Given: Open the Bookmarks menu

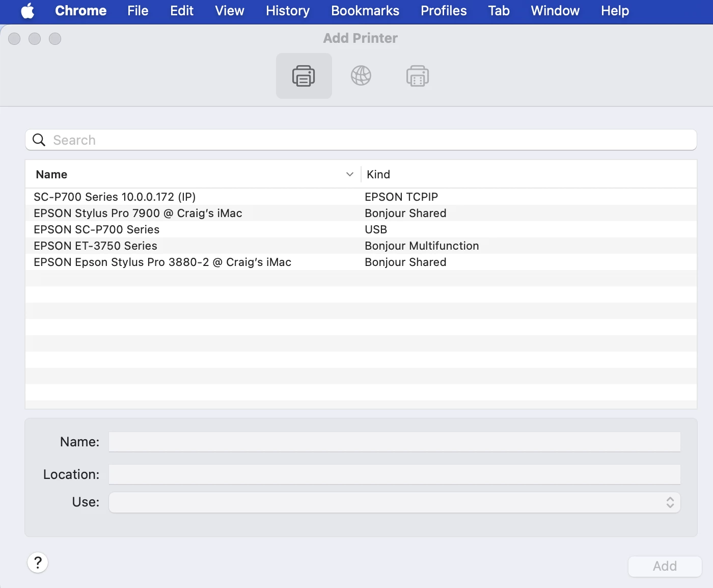Looking at the screenshot, I should coord(365,11).
